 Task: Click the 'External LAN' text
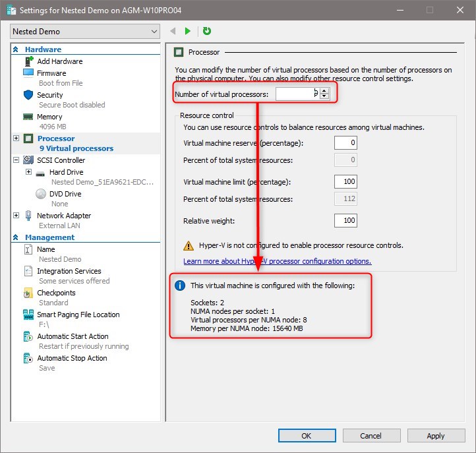point(59,226)
